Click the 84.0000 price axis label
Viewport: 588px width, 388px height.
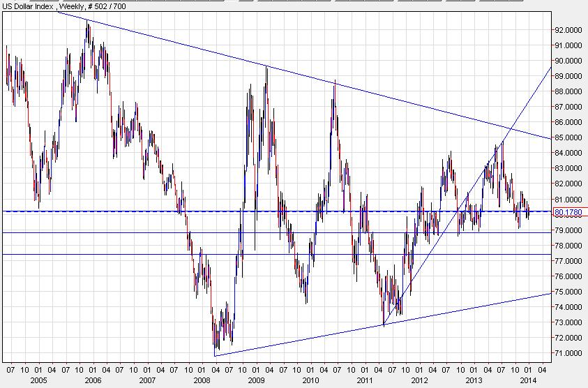[568, 153]
